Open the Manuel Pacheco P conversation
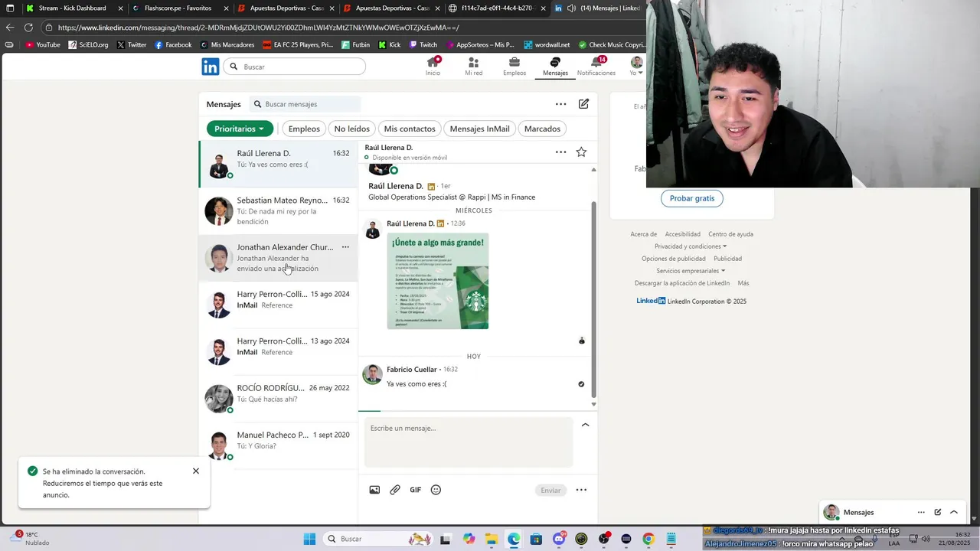The height and width of the screenshot is (551, 980). tap(278, 445)
